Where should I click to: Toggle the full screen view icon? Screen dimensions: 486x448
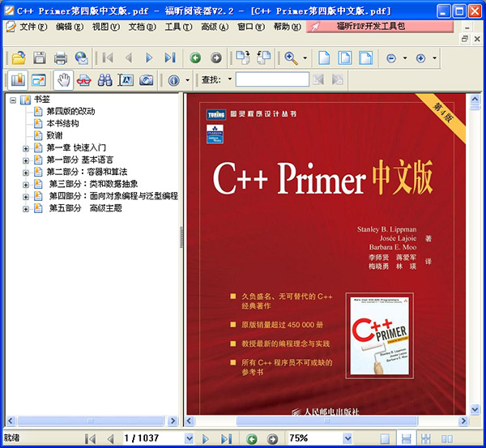pos(39,80)
